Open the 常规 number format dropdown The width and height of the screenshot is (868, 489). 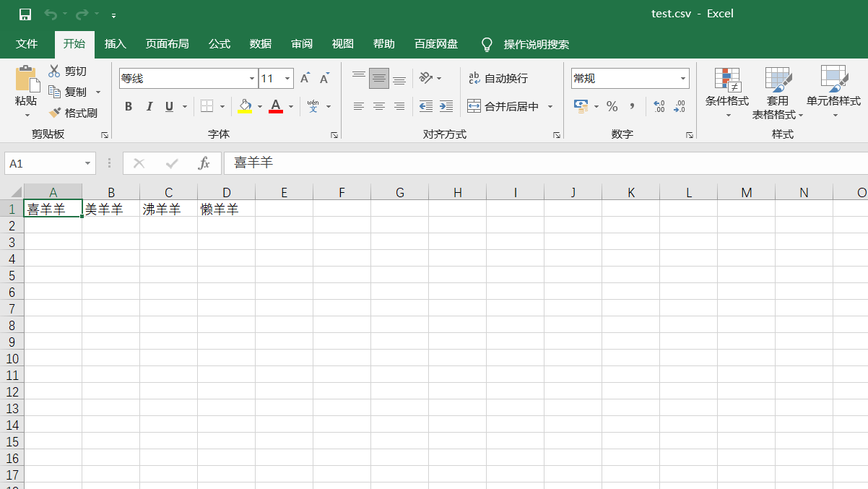(681, 77)
